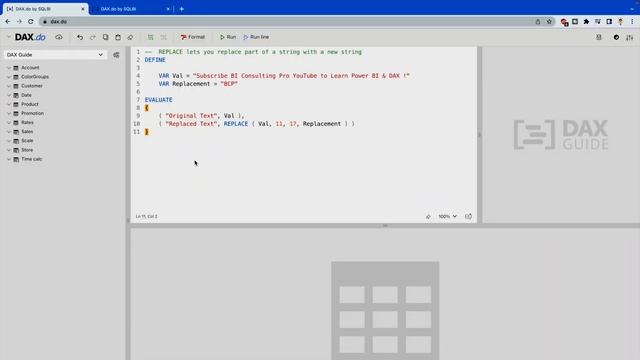Viewport: 640px width, 360px height.
Task: Expand the Customer table chevron
Action: coord(9,86)
